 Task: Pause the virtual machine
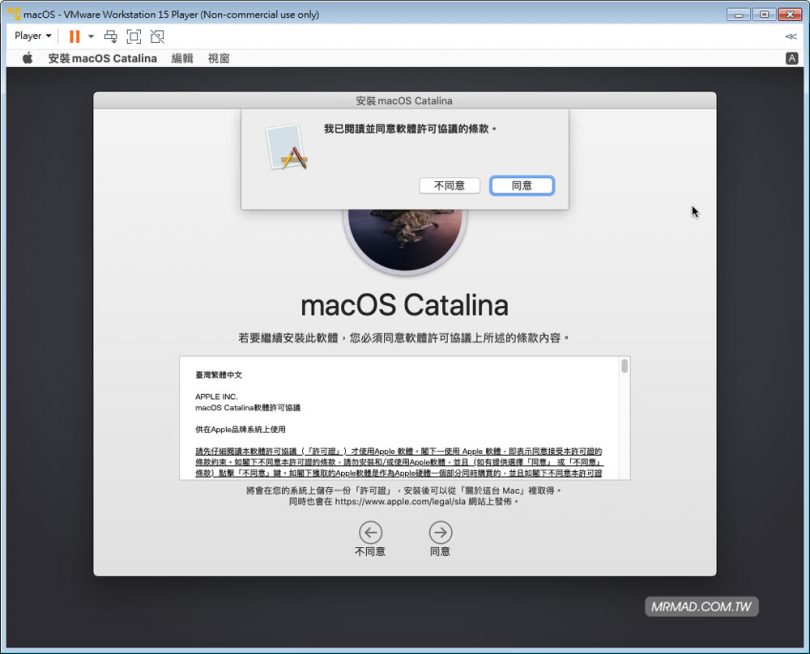[75, 36]
